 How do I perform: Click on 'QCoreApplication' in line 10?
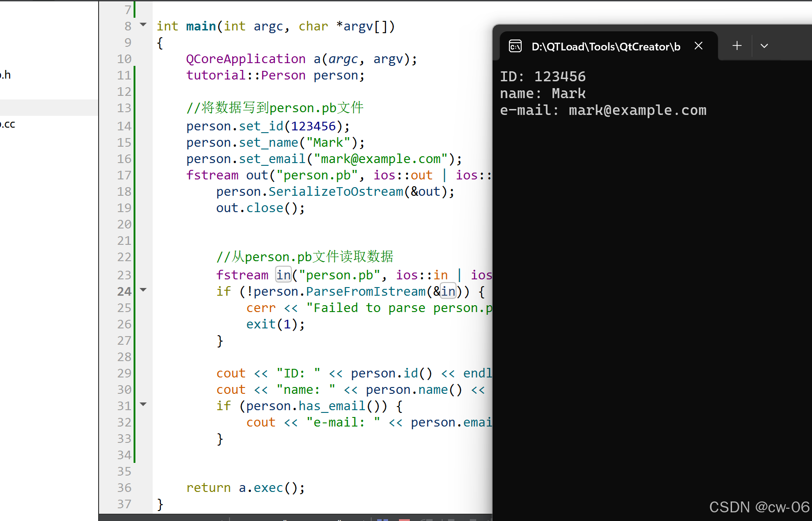click(x=246, y=59)
